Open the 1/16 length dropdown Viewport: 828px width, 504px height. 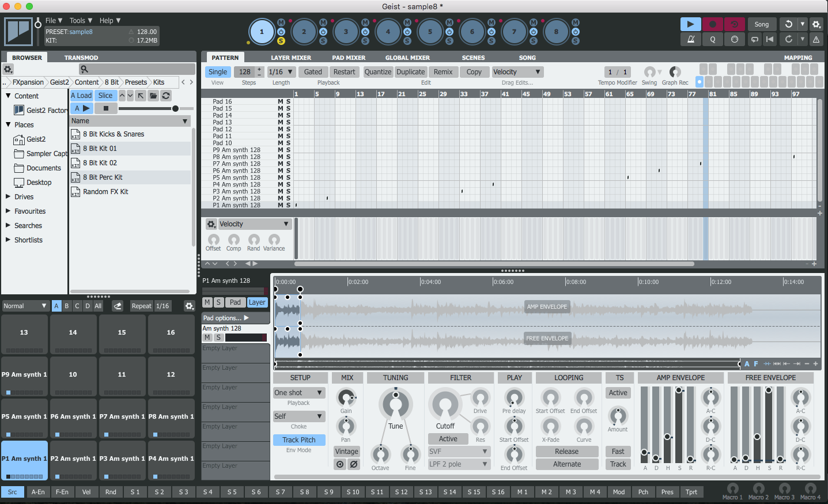tap(281, 72)
